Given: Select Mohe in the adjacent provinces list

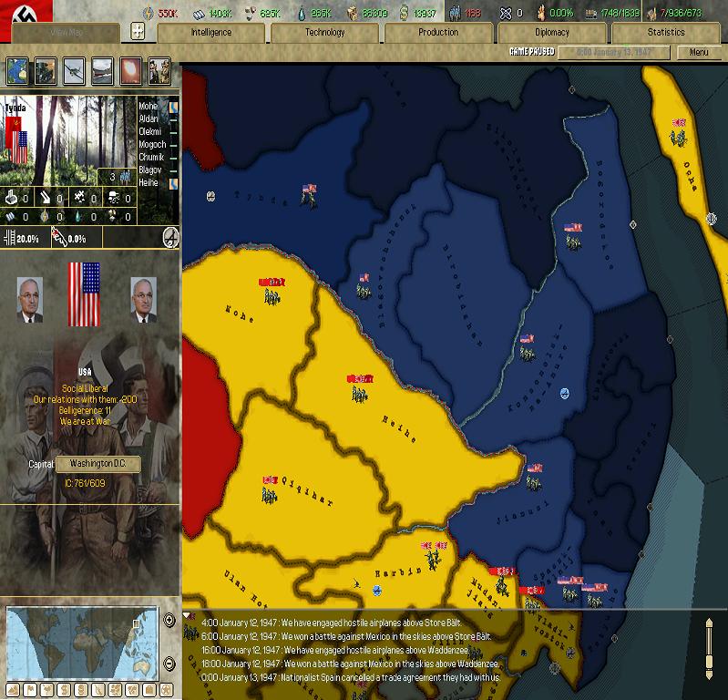Looking at the screenshot, I should 149,107.
